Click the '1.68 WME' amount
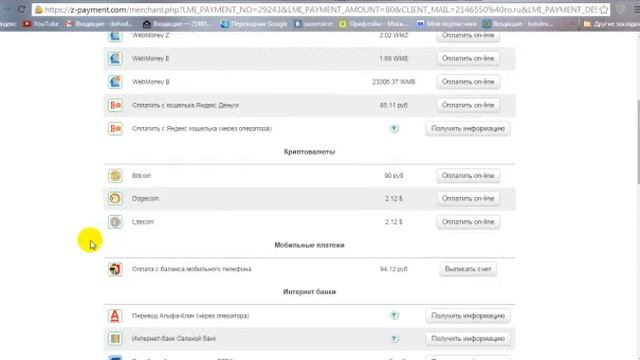The height and width of the screenshot is (360, 640). 393,58
